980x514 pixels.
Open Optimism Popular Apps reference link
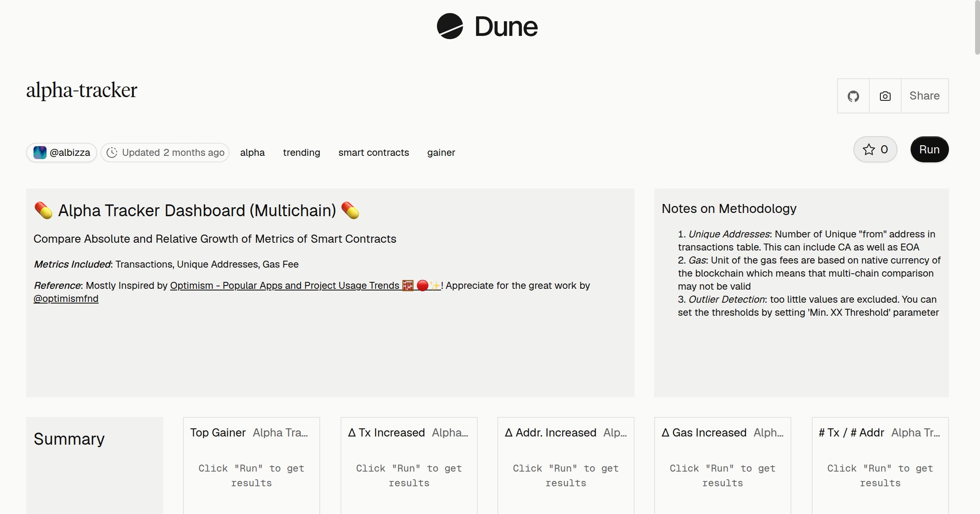point(305,286)
